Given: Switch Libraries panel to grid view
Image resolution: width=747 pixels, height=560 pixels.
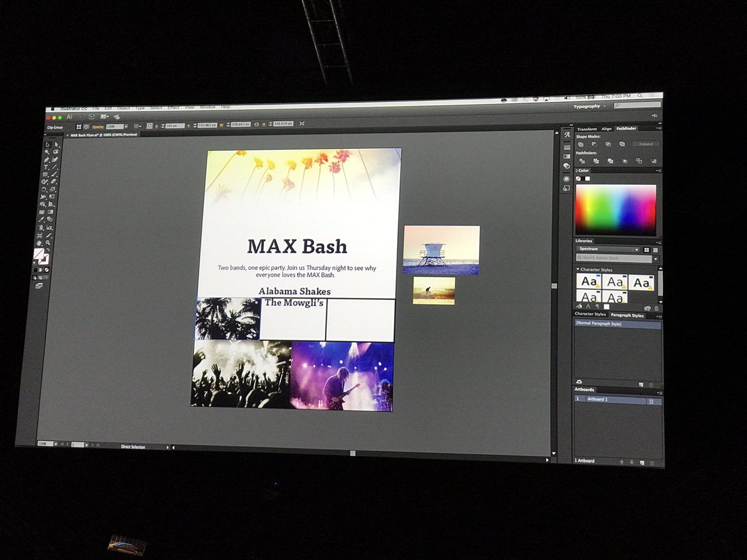Looking at the screenshot, I should click(647, 250).
